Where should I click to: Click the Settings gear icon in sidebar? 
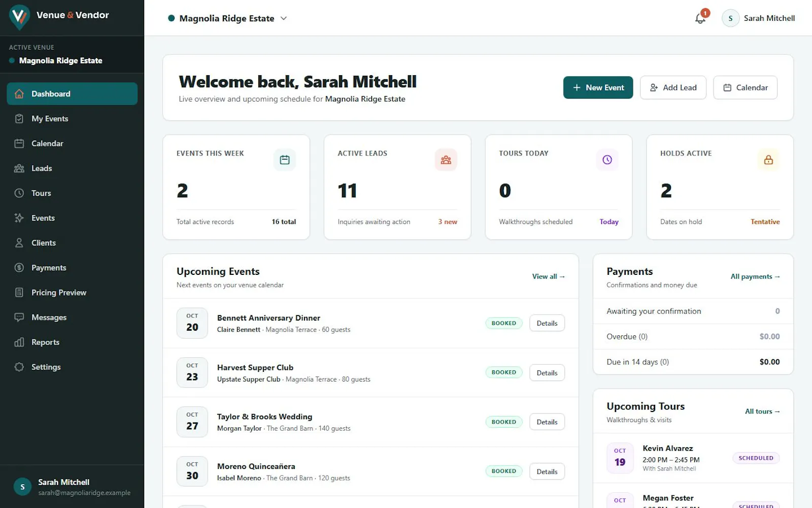[19, 367]
